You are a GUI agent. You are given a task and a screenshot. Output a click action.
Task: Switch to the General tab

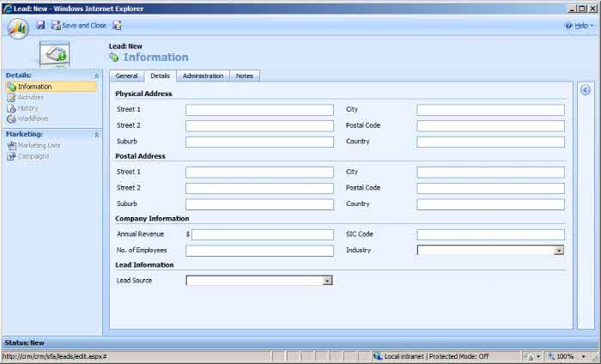coord(126,76)
